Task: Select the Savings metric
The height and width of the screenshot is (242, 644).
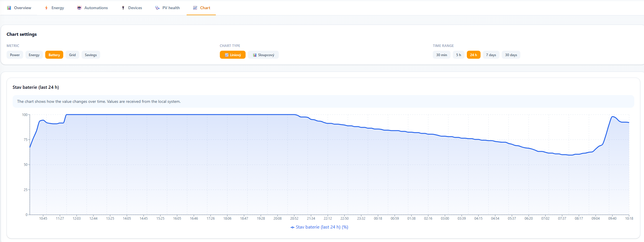Action: pyautogui.click(x=91, y=55)
